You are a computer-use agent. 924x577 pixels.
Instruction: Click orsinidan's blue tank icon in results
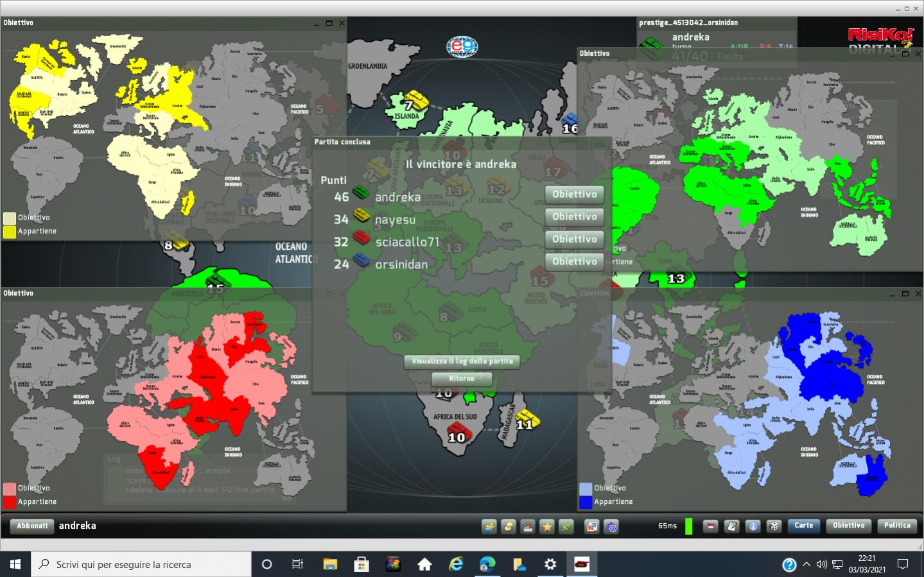pyautogui.click(x=361, y=260)
